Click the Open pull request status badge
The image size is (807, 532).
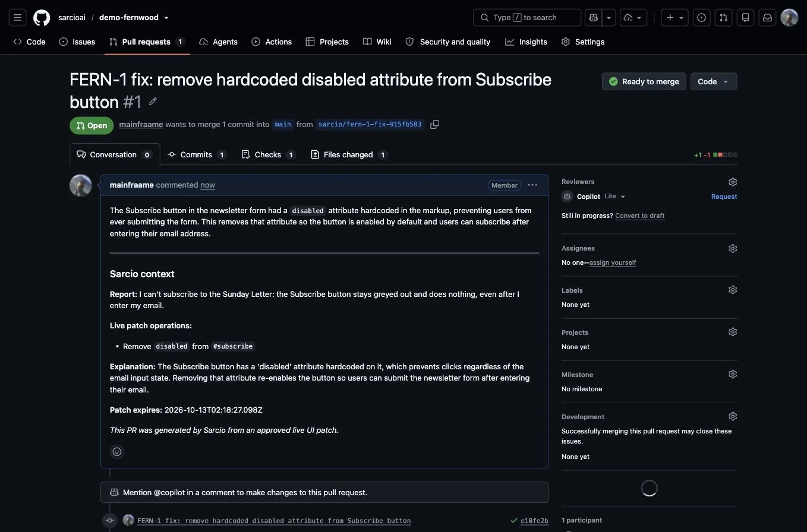(92, 125)
